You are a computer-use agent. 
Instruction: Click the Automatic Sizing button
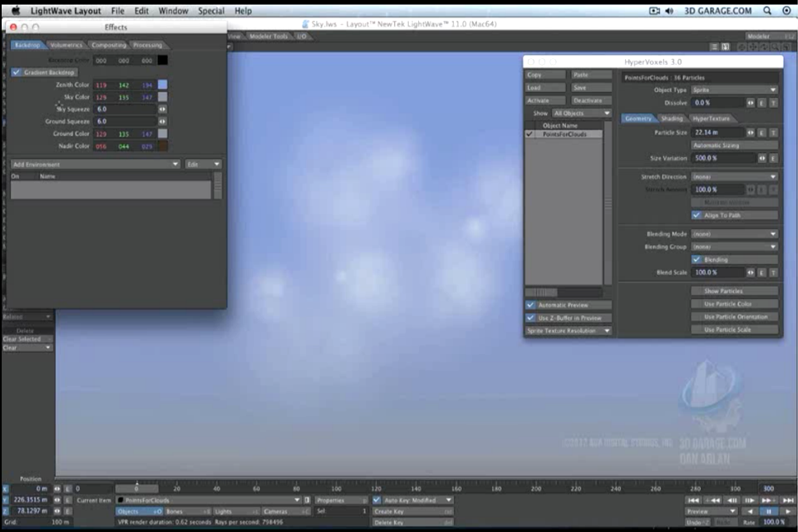click(x=734, y=145)
